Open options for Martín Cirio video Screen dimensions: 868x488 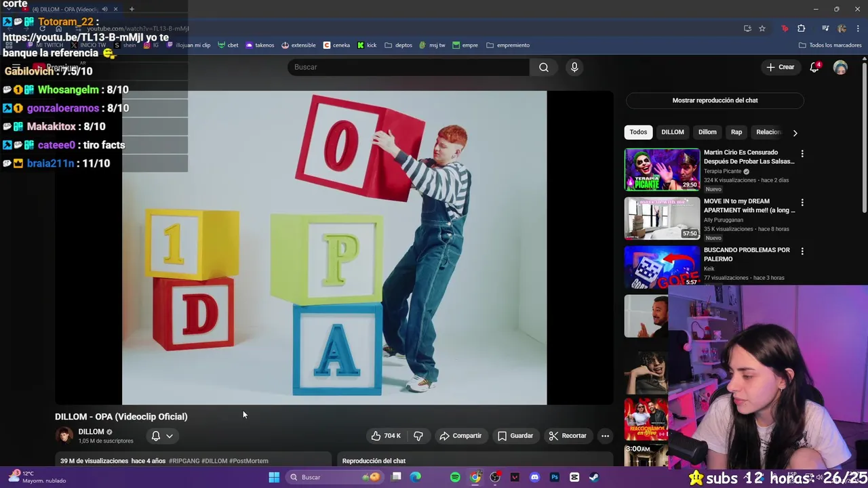point(802,154)
